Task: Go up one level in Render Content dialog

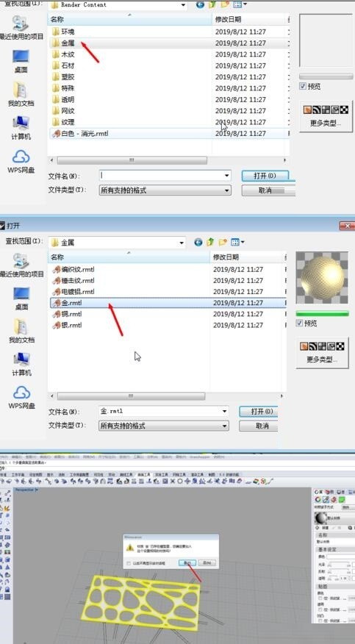Action: [212, 4]
